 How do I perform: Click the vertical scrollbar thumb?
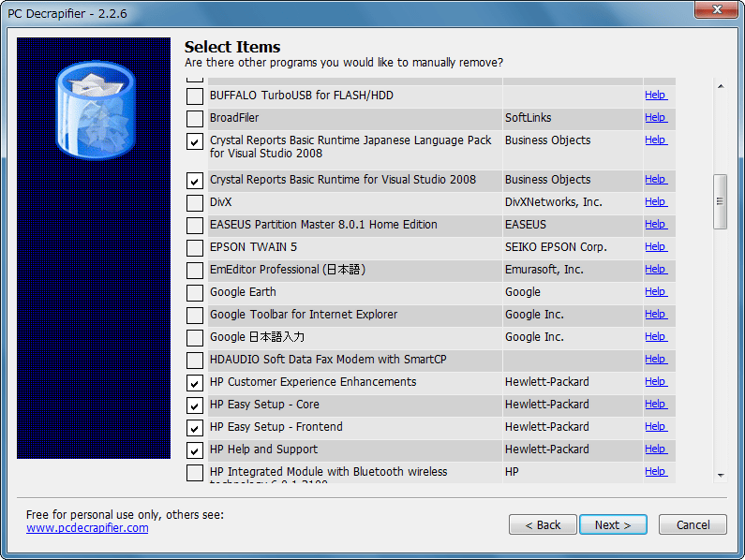721,202
